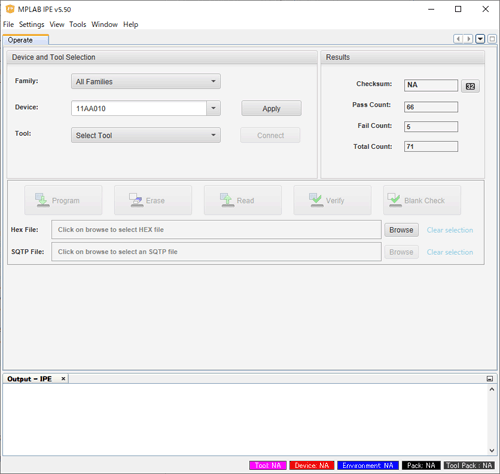The width and height of the screenshot is (500, 474).
Task: Click the Blank Check button
Action: pyautogui.click(x=422, y=200)
